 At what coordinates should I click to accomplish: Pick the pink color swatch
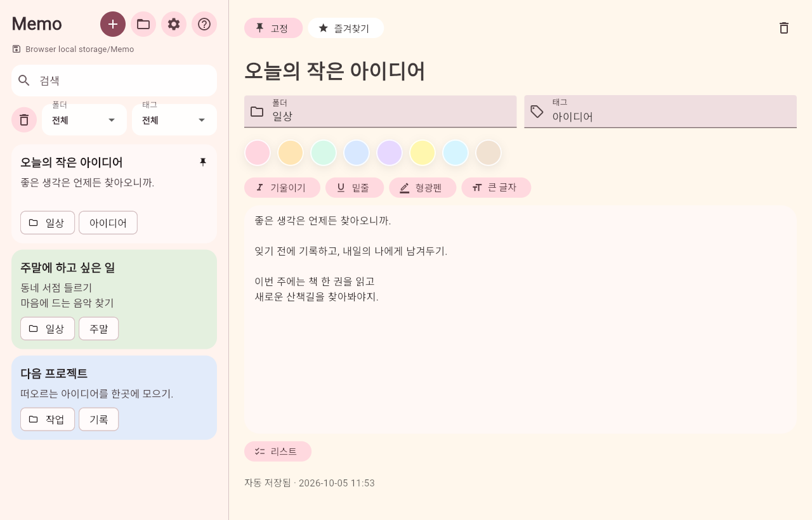click(x=258, y=153)
